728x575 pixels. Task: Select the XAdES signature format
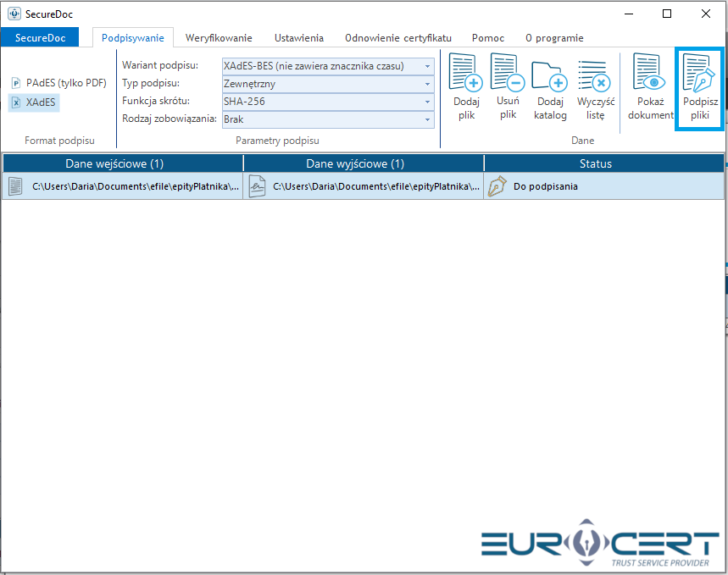(34, 102)
